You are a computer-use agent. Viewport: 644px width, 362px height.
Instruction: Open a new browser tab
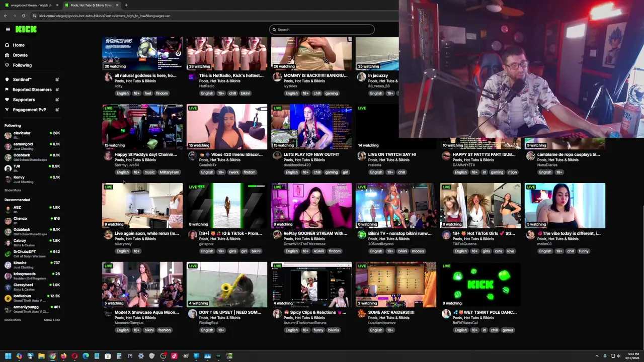tap(126, 5)
